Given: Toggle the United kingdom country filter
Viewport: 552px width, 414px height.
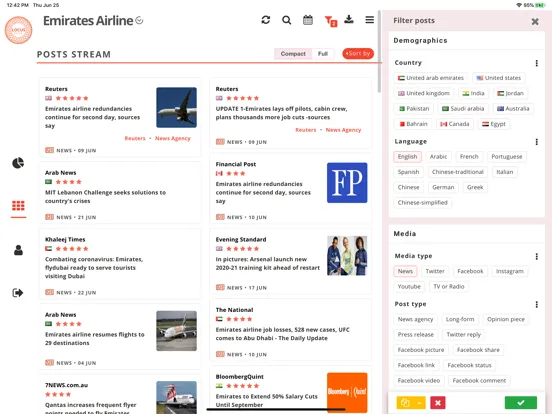Looking at the screenshot, I should click(424, 93).
